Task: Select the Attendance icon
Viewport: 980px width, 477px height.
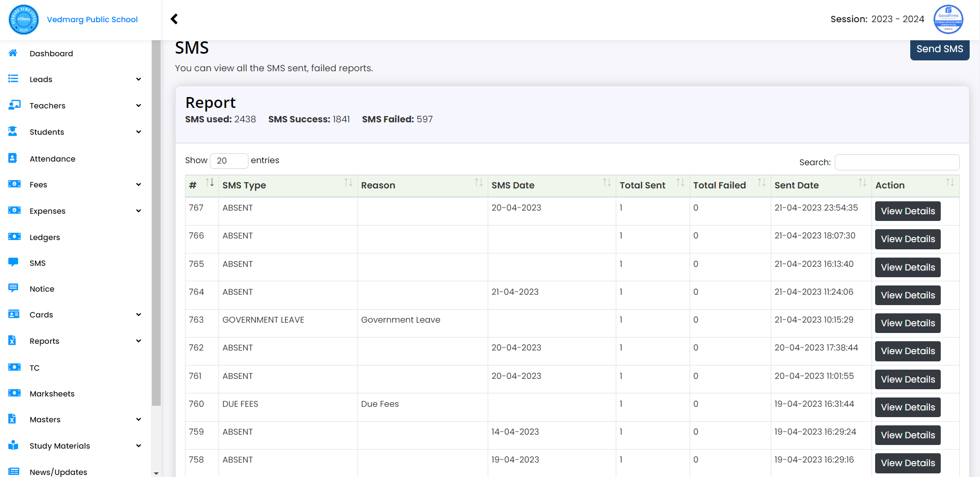Action: click(13, 158)
